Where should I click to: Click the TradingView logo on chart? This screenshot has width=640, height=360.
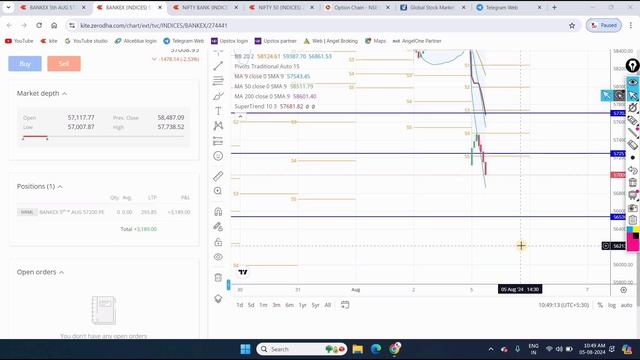coord(243,272)
